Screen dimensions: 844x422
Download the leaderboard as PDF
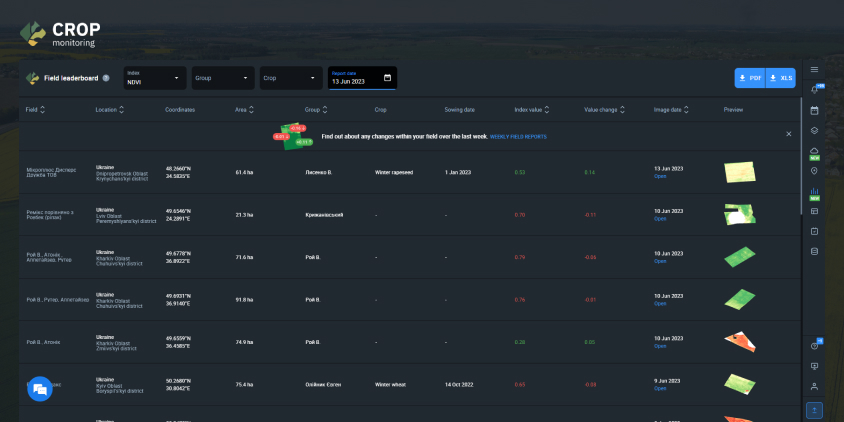[x=750, y=77]
